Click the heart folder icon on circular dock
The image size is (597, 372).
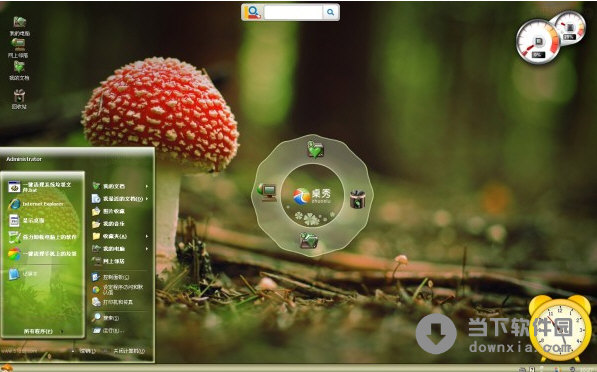315,149
